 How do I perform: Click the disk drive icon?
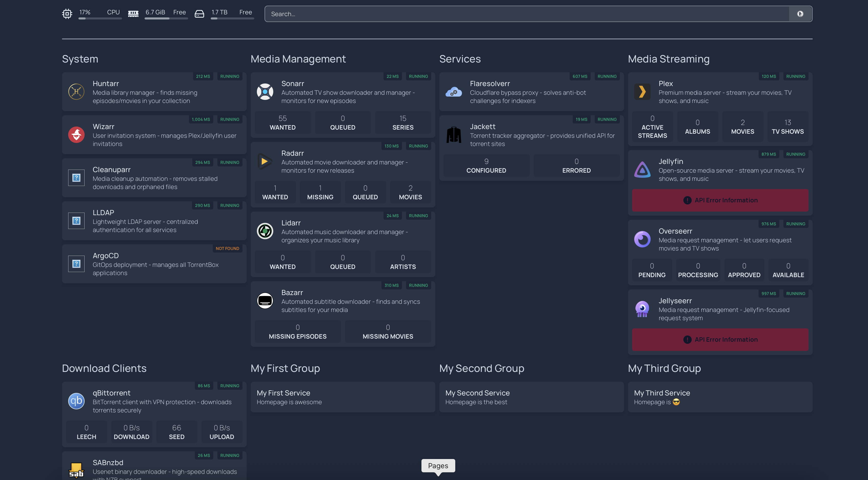click(x=199, y=14)
